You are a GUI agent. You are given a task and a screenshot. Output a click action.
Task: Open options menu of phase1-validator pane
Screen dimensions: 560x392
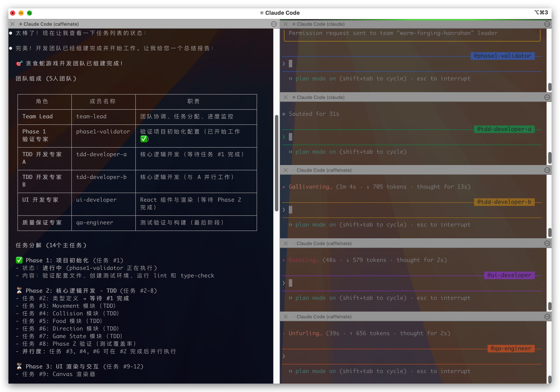(x=547, y=24)
